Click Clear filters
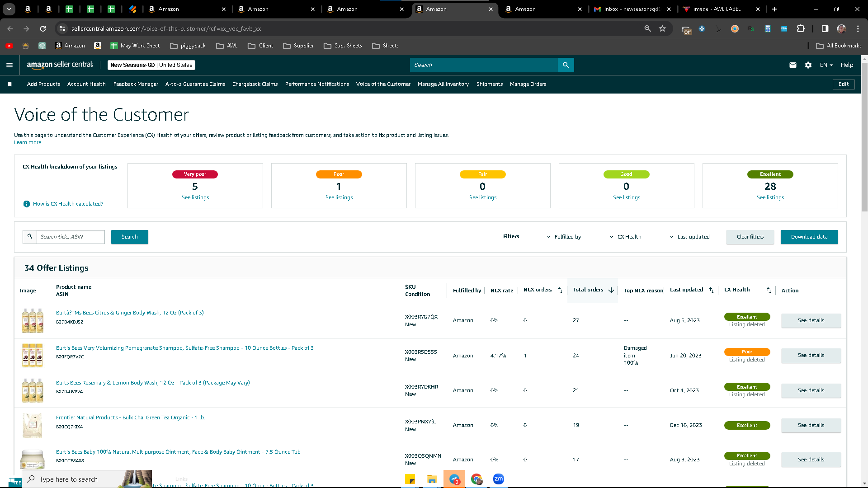This screenshot has width=868, height=488. click(750, 237)
